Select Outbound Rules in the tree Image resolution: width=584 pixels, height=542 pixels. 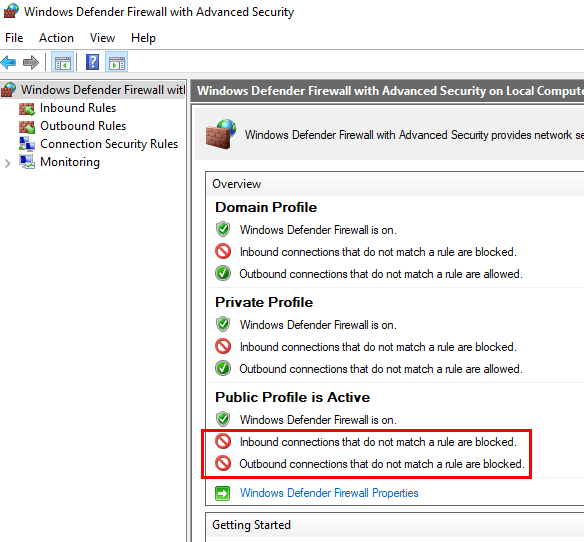pyautogui.click(x=83, y=126)
